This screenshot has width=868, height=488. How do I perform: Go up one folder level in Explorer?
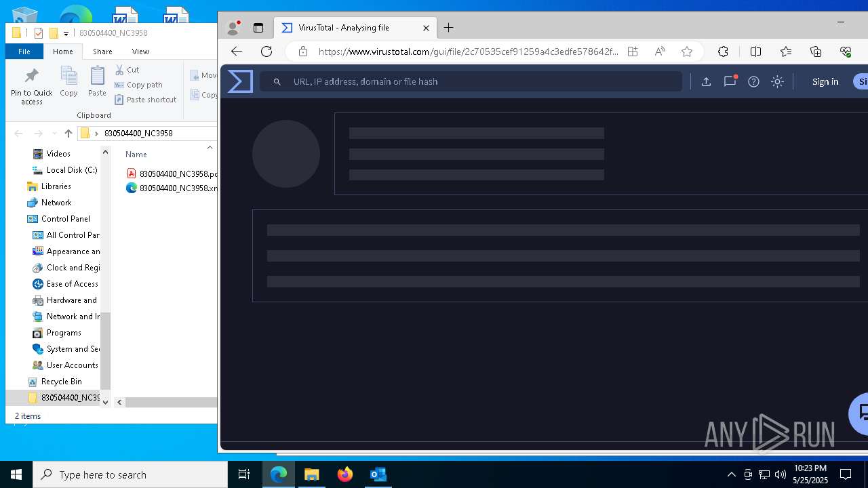point(68,134)
